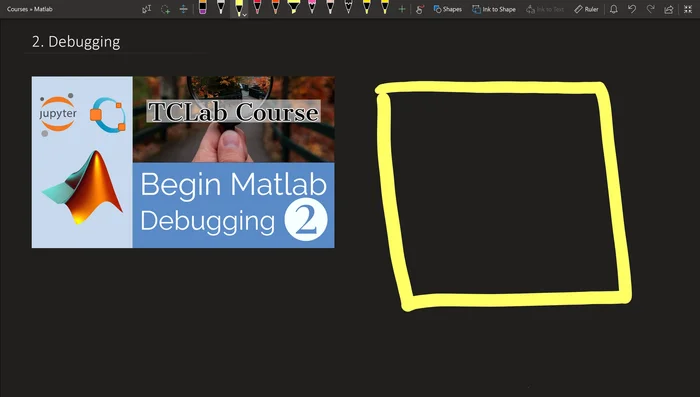Choose the yellow highlighter

coord(294,8)
